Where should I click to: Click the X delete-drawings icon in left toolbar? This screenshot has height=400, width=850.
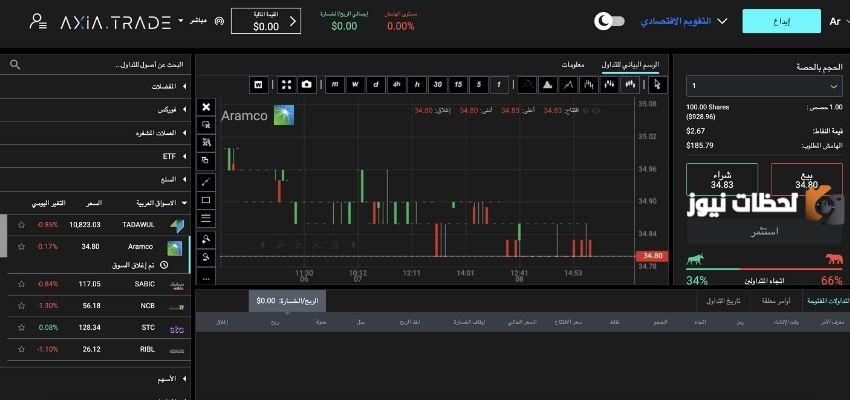pyautogui.click(x=206, y=107)
